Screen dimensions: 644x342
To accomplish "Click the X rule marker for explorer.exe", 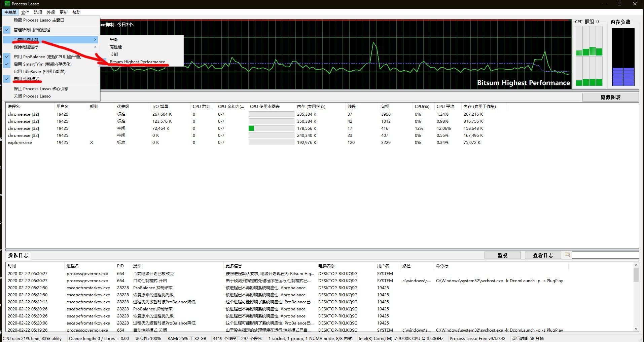I will coord(92,143).
